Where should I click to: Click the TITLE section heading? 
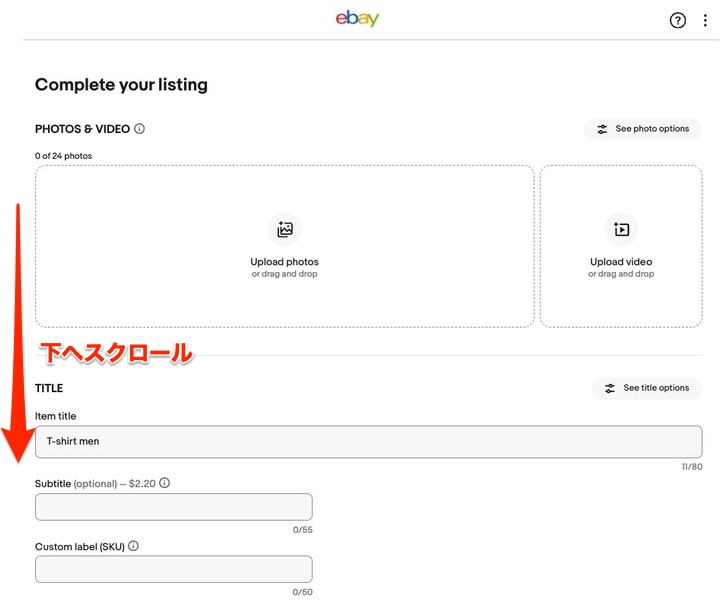click(49, 388)
